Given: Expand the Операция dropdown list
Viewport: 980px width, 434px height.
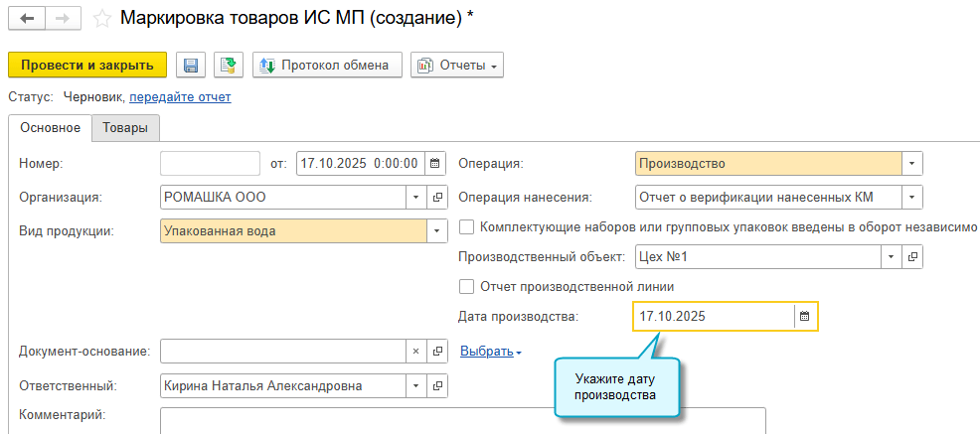Looking at the screenshot, I should click(913, 163).
